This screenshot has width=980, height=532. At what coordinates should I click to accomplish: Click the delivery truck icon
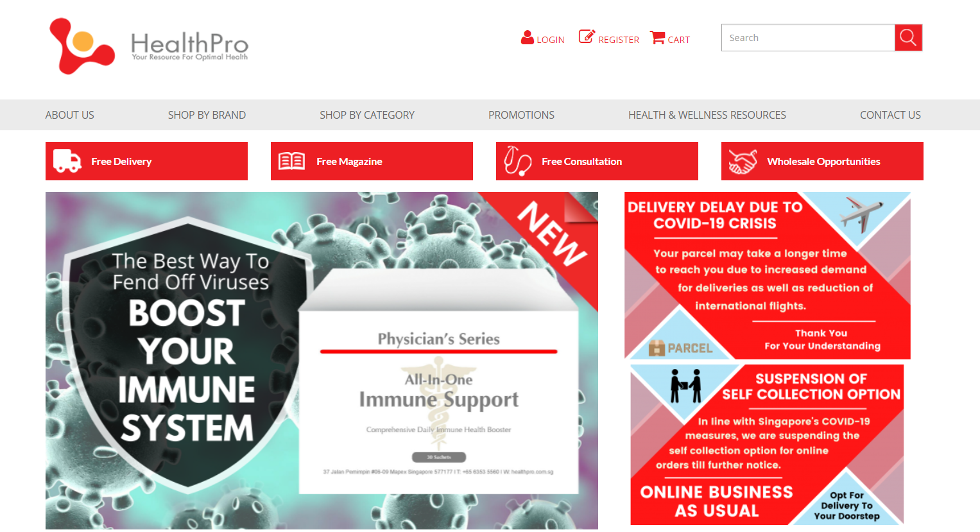pos(67,161)
